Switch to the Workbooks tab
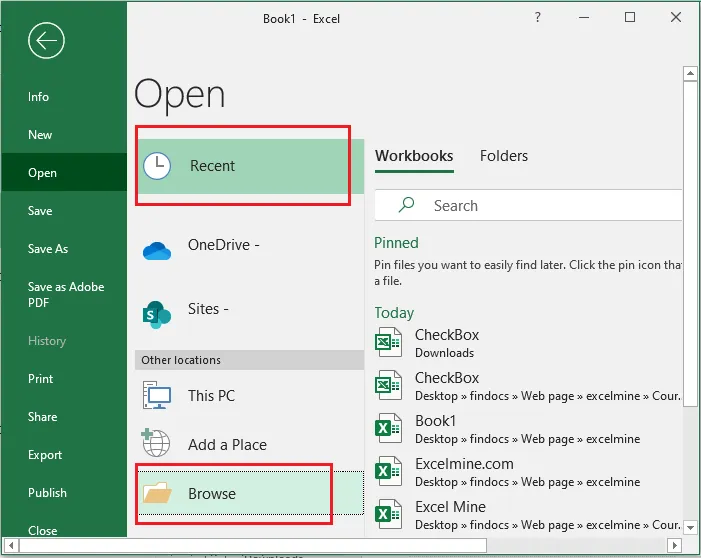Viewport: 701px width, 558px height. pyautogui.click(x=414, y=156)
